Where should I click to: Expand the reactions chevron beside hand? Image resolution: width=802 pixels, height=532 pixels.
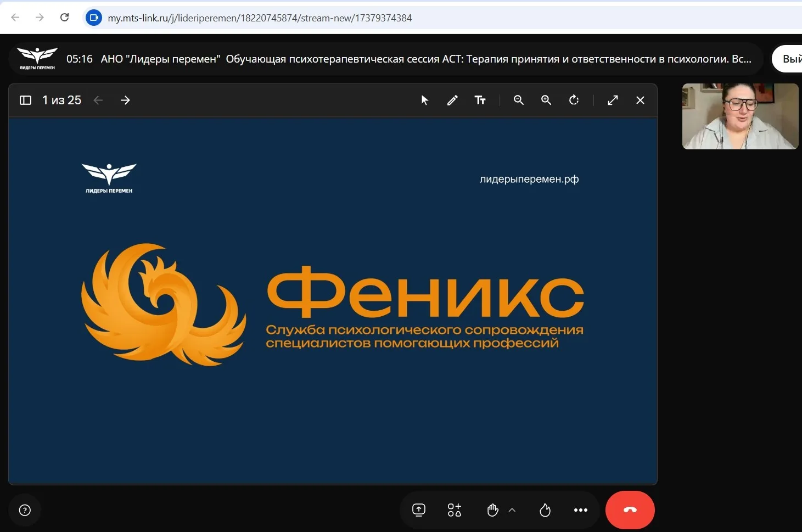click(512, 510)
